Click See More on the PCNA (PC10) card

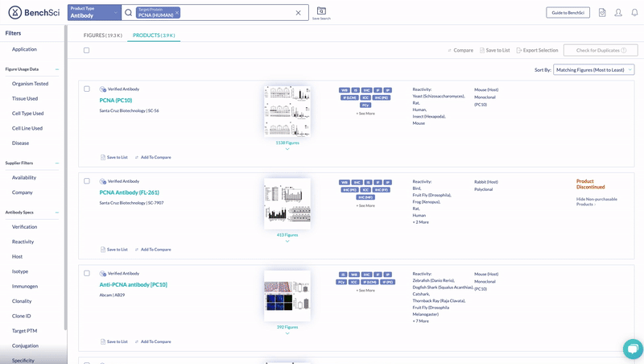tap(365, 114)
